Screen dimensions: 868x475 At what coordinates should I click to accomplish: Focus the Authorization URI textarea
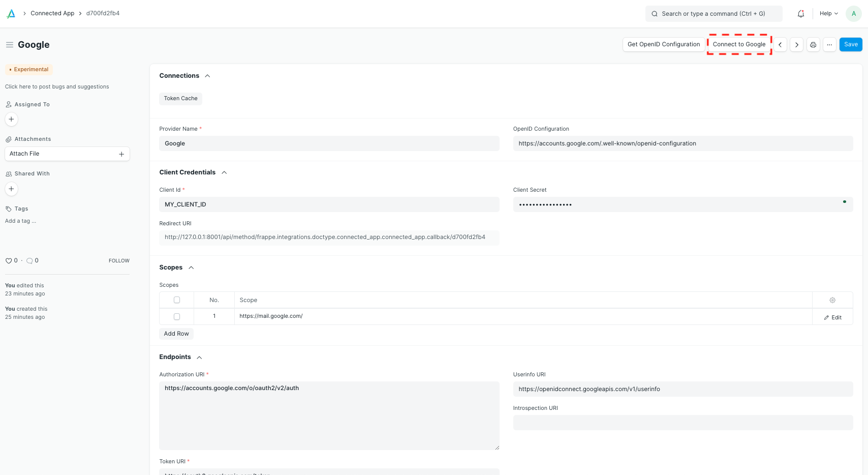tap(329, 415)
